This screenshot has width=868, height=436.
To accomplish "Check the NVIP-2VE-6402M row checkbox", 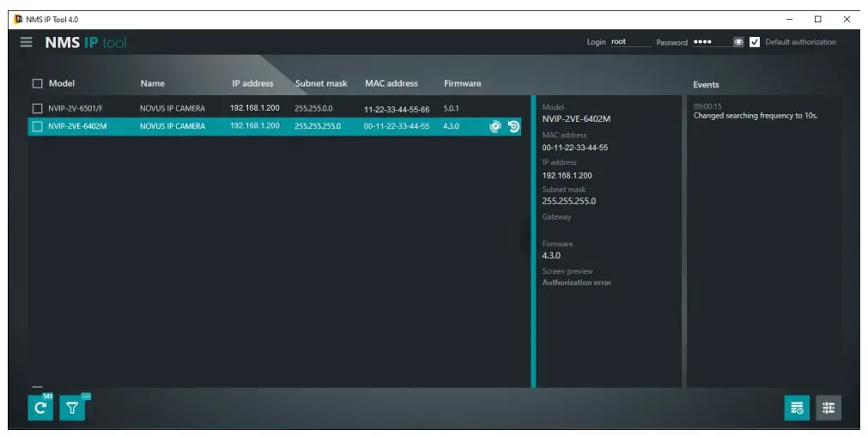I will (37, 126).
